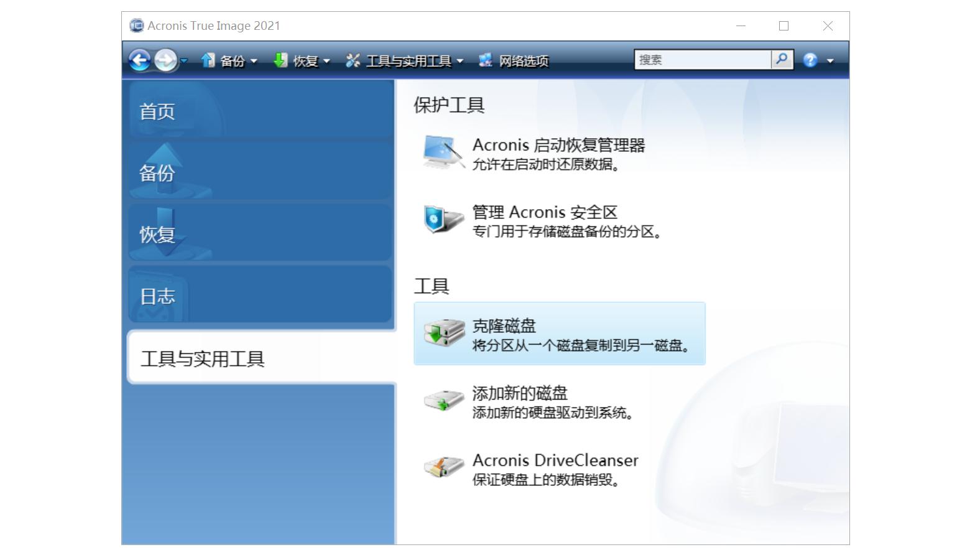980x560 pixels.
Task: Click the 工具与实用工具 wrench toolbar icon
Action: click(x=353, y=60)
